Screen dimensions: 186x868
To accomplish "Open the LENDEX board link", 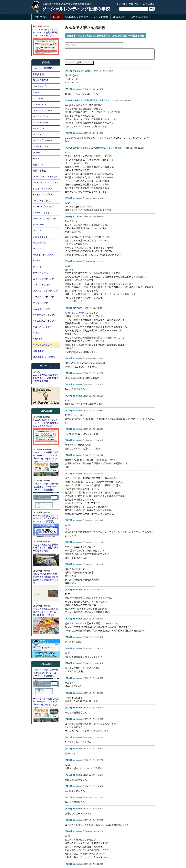I will [x=46, y=153].
